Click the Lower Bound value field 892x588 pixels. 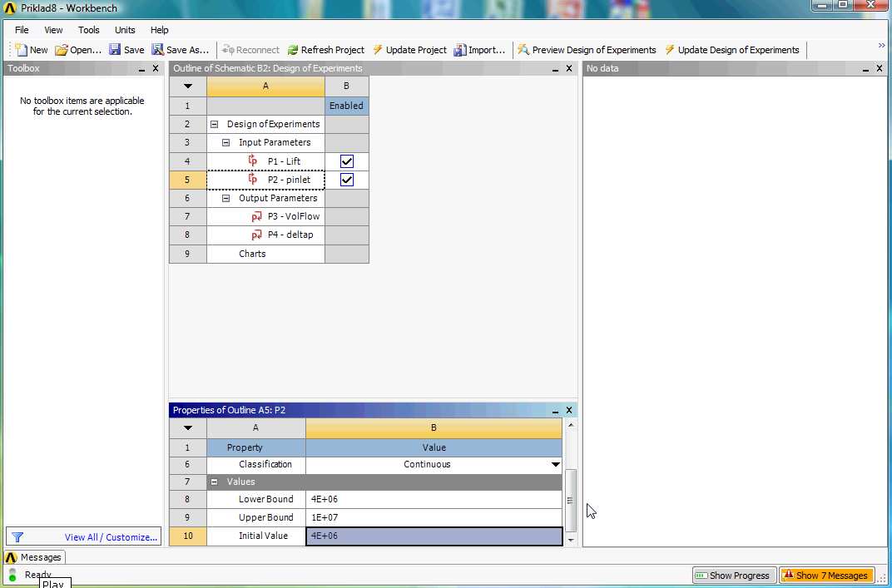pos(434,499)
